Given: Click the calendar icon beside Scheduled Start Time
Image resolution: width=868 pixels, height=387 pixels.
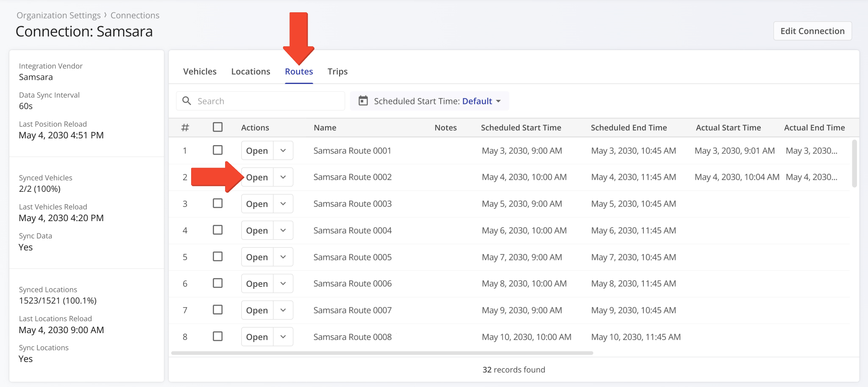Looking at the screenshot, I should coord(363,101).
